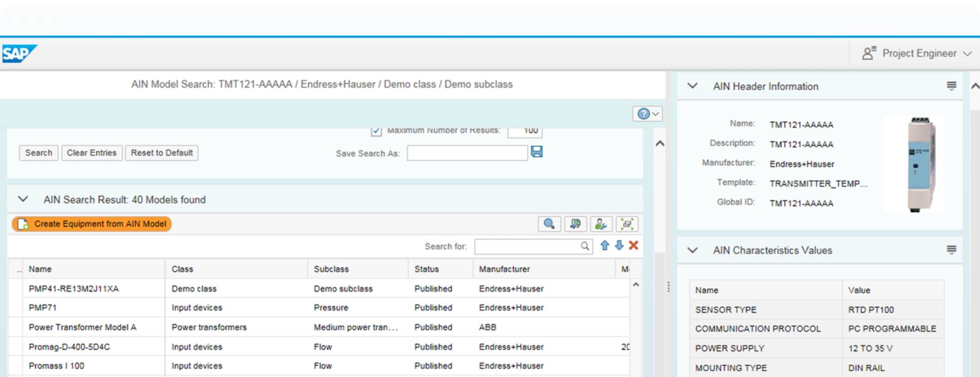Viewport: 980px width, 377px height.
Task: Click the full screen table icon
Action: pos(627,224)
